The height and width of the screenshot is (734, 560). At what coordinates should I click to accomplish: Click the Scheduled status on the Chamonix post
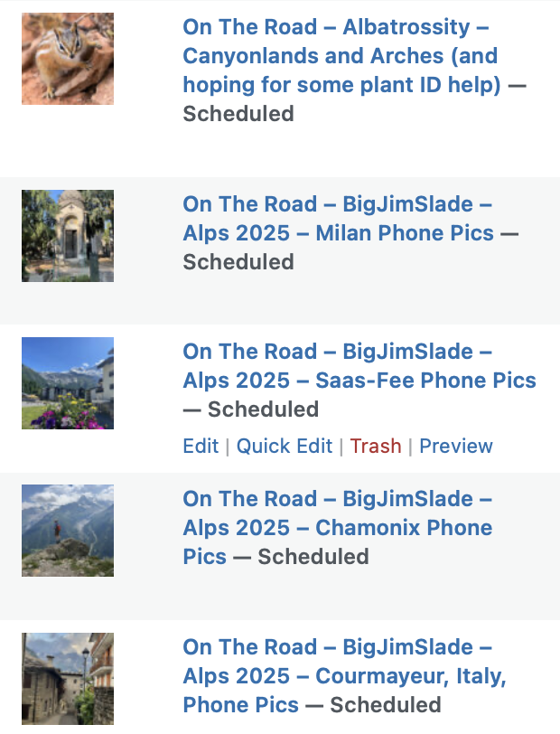tap(313, 557)
